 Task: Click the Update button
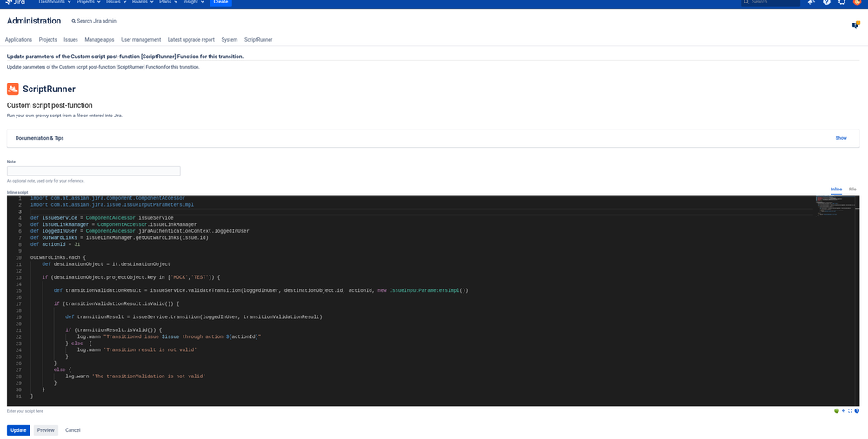coord(18,430)
